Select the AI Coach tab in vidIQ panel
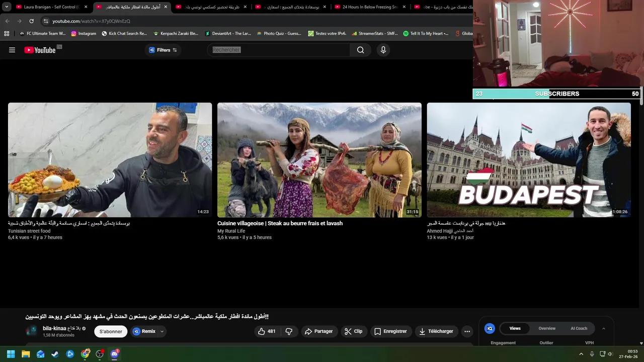 579,328
